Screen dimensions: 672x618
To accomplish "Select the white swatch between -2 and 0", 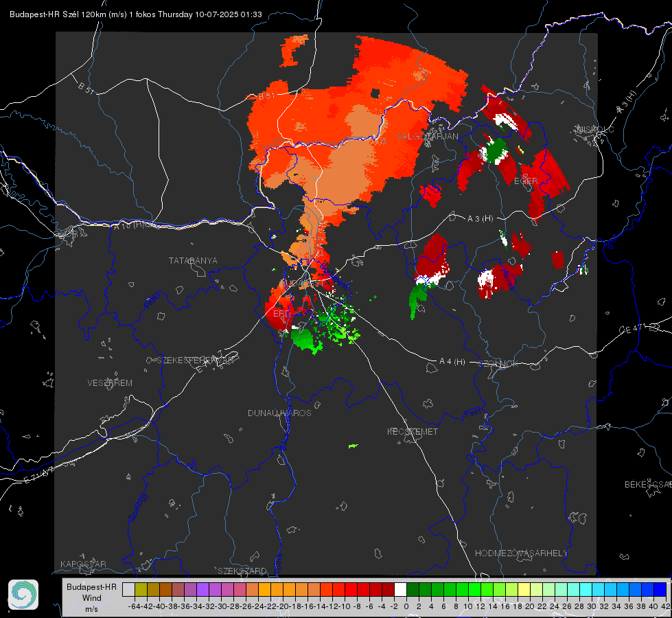I will [x=400, y=590].
